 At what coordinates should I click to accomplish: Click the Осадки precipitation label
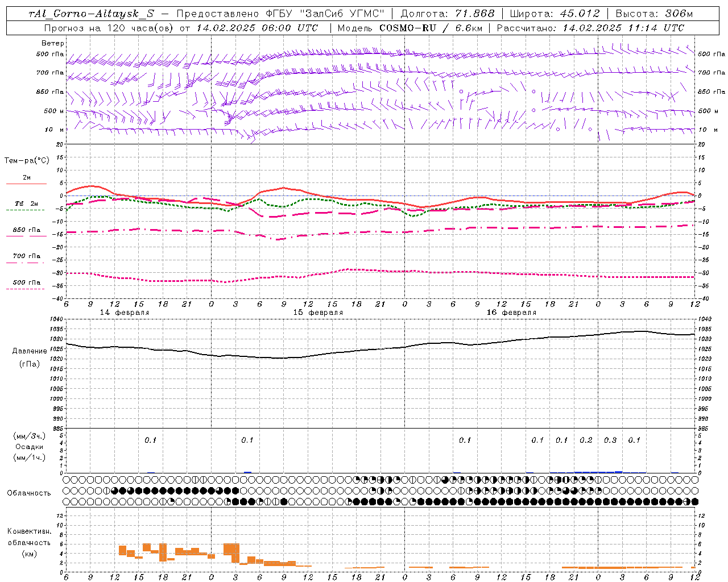[x=30, y=447]
